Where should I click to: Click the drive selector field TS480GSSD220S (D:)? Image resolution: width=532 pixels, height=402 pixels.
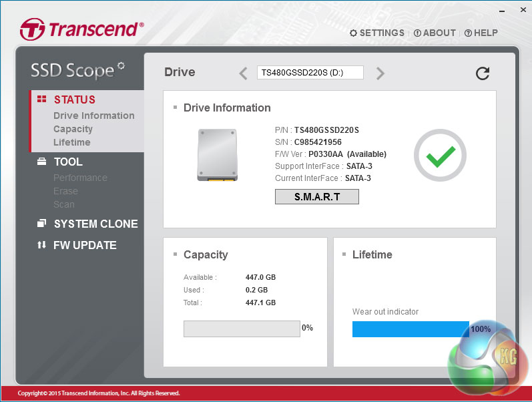pos(310,73)
